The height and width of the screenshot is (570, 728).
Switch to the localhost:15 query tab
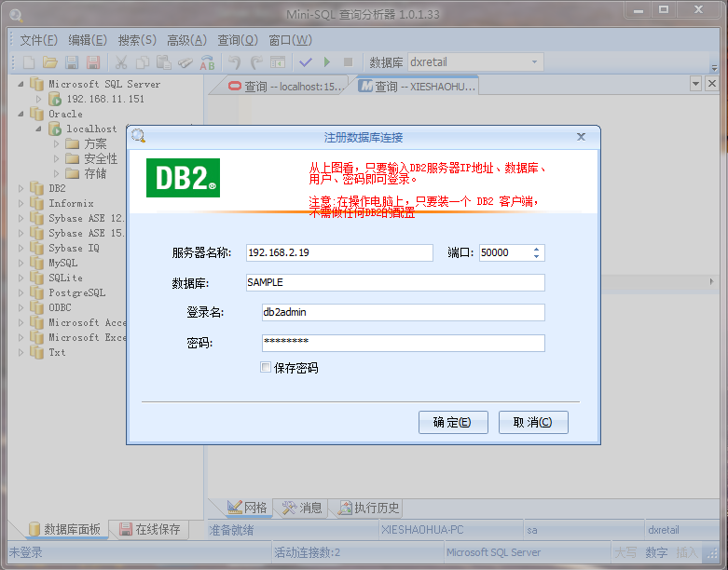point(285,87)
